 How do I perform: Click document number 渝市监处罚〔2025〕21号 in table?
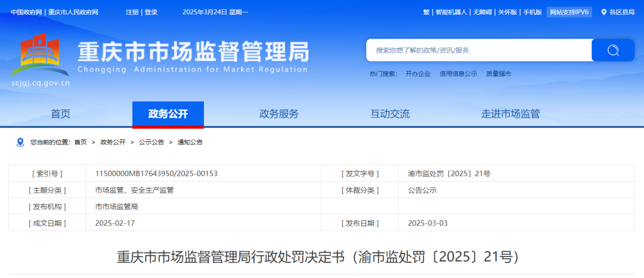click(x=449, y=173)
